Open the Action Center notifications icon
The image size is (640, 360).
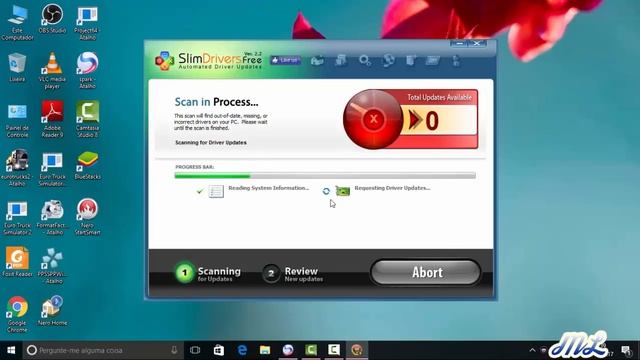point(627,350)
